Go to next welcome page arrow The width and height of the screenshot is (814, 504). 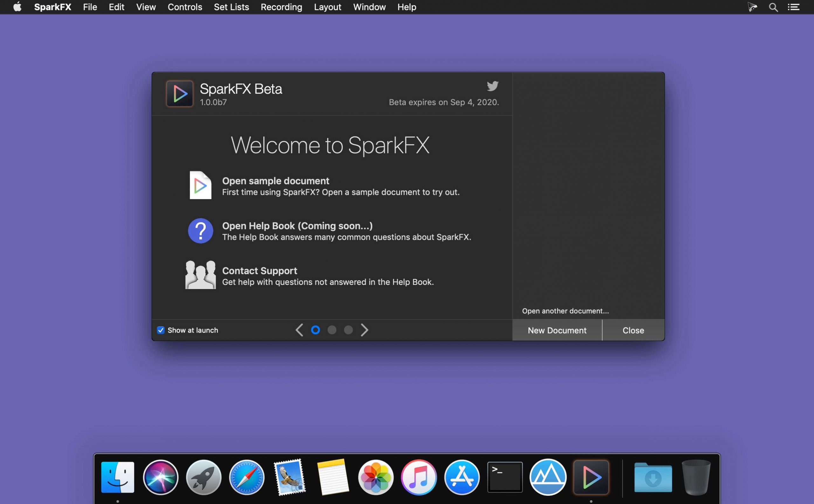(365, 330)
